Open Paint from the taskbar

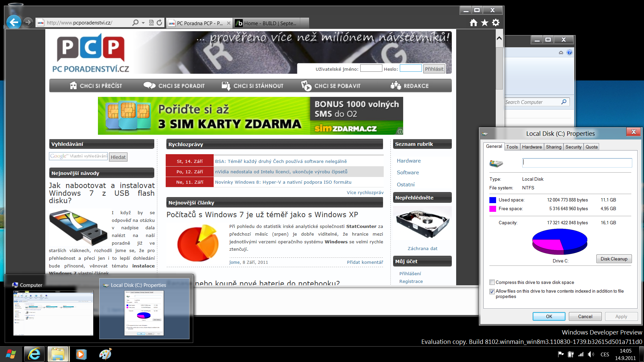[x=105, y=354]
